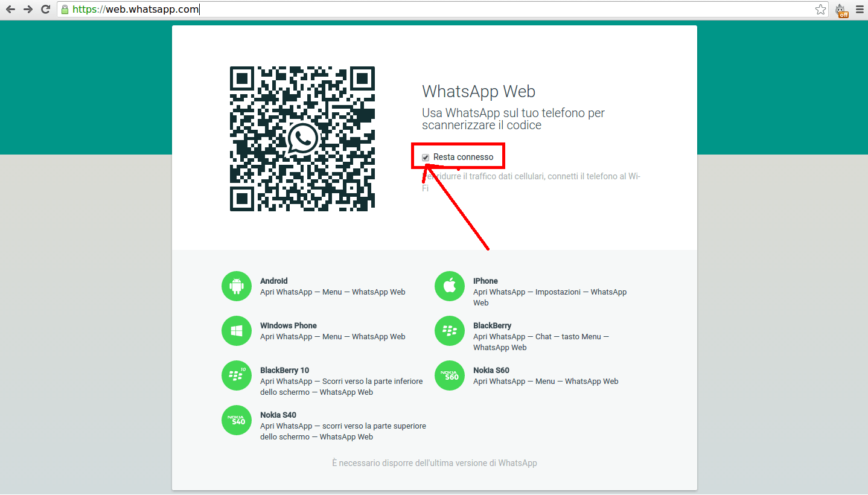
Task: Click the BlackBerry 10 heading text
Action: click(x=284, y=370)
